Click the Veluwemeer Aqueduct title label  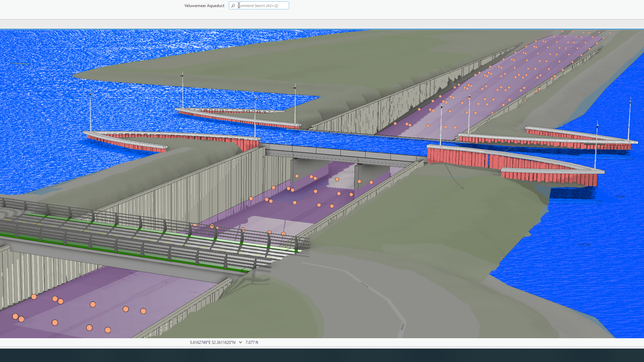point(204,5)
